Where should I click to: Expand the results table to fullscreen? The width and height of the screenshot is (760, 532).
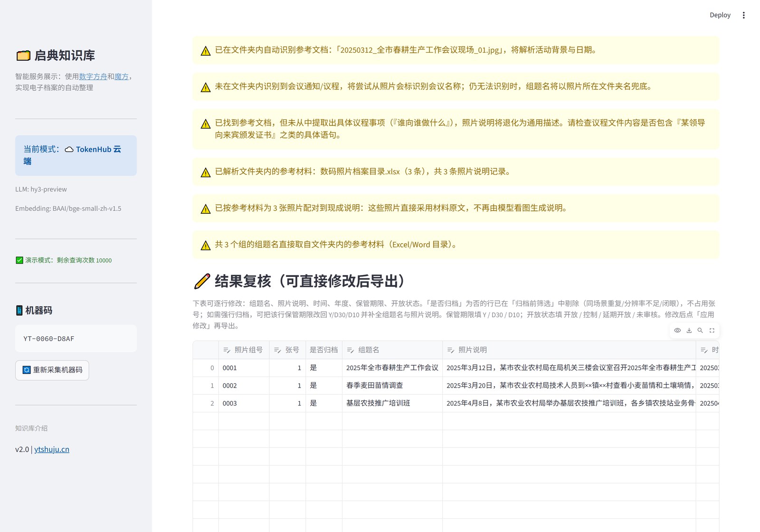tap(712, 330)
